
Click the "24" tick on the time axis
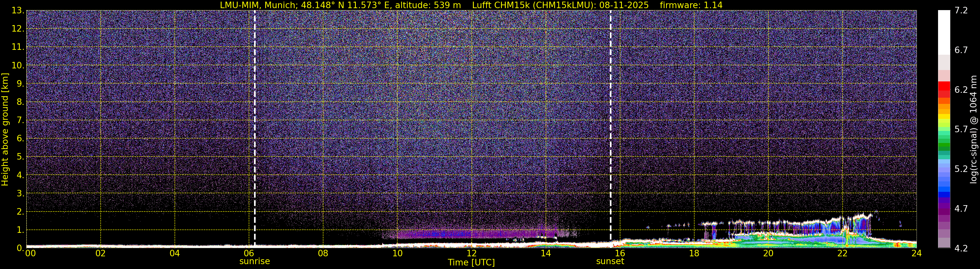click(x=917, y=253)
